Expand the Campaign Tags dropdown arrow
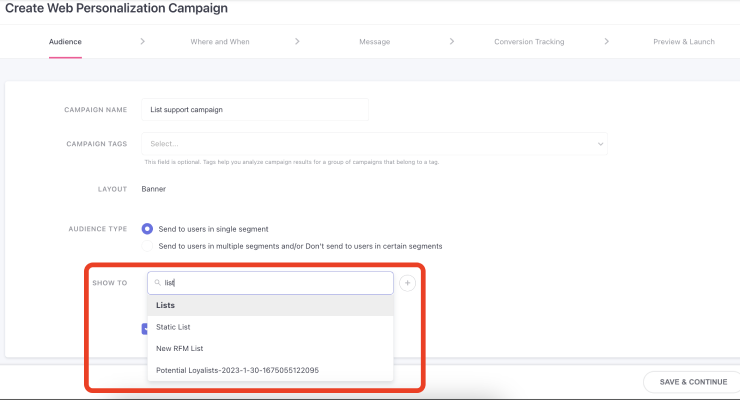The width and height of the screenshot is (740, 400). click(x=600, y=144)
